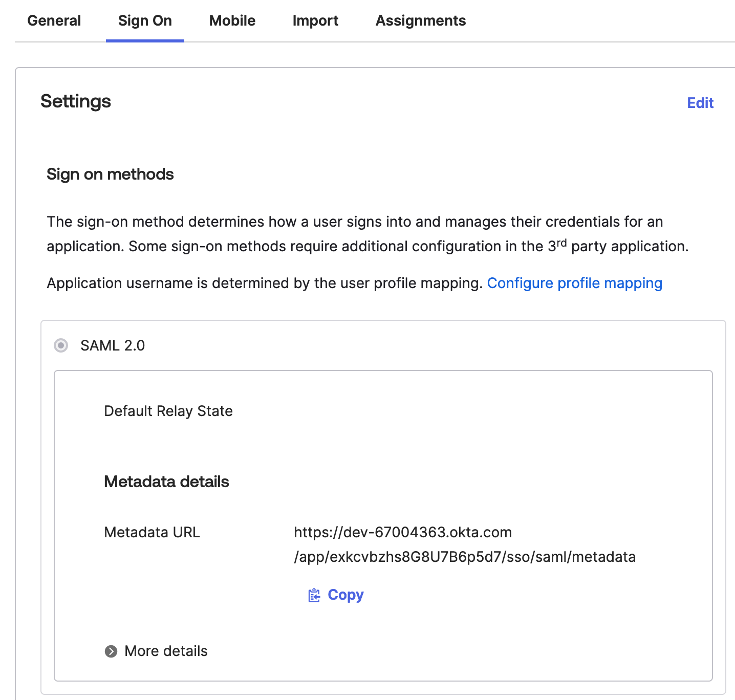Show the Assignments tab
This screenshot has height=700, width=735.
tap(421, 21)
